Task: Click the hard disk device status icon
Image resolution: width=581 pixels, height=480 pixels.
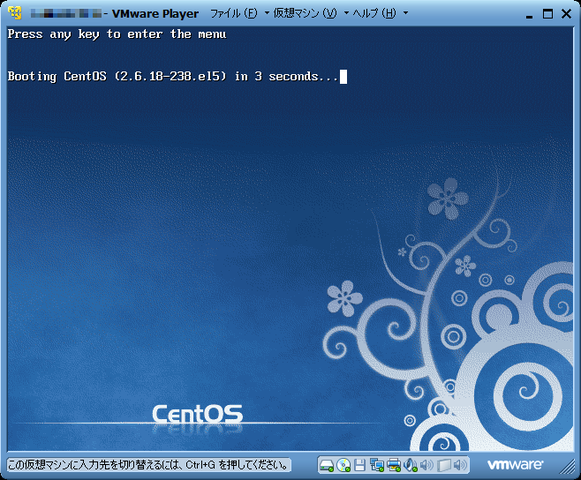Action: (x=327, y=465)
